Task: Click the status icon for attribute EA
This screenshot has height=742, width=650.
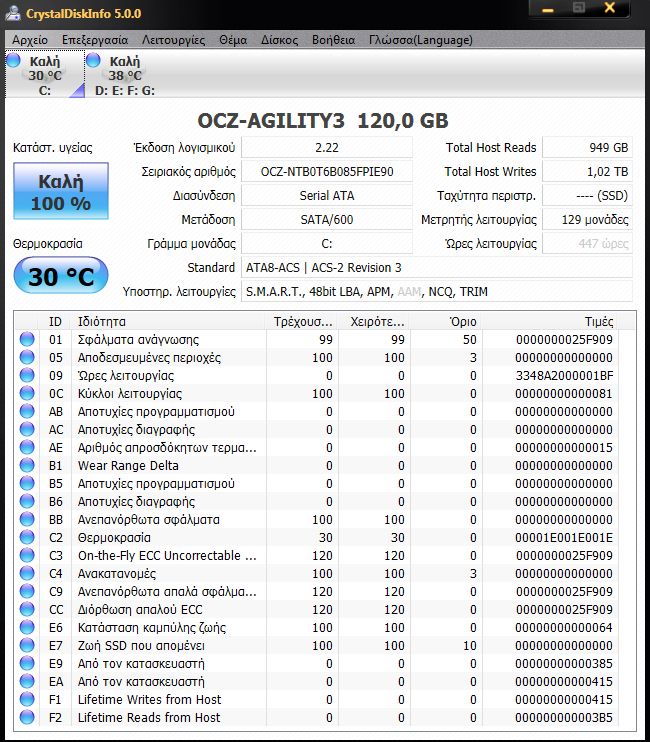Action: click(x=27, y=681)
